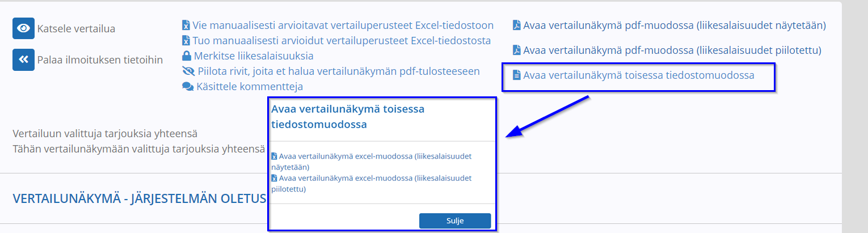Open Merkitse liikesalaisuuksia link

pyautogui.click(x=254, y=56)
